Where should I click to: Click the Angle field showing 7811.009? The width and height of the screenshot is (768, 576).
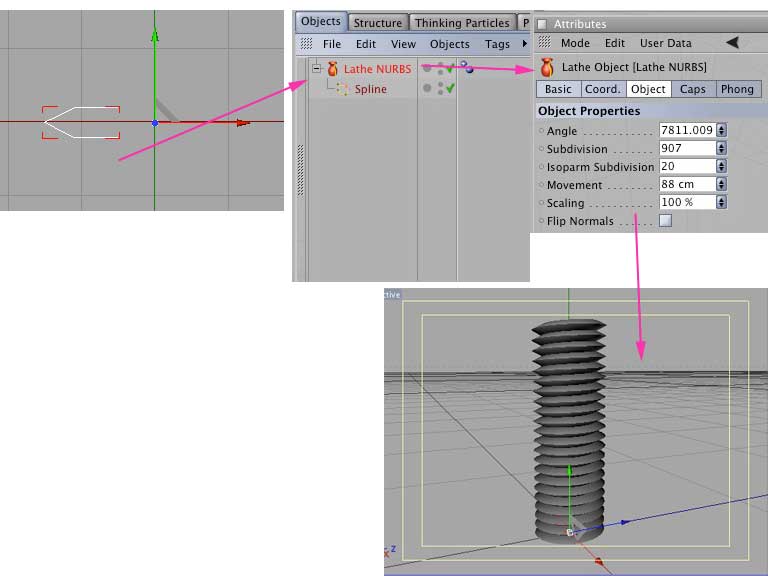point(687,130)
